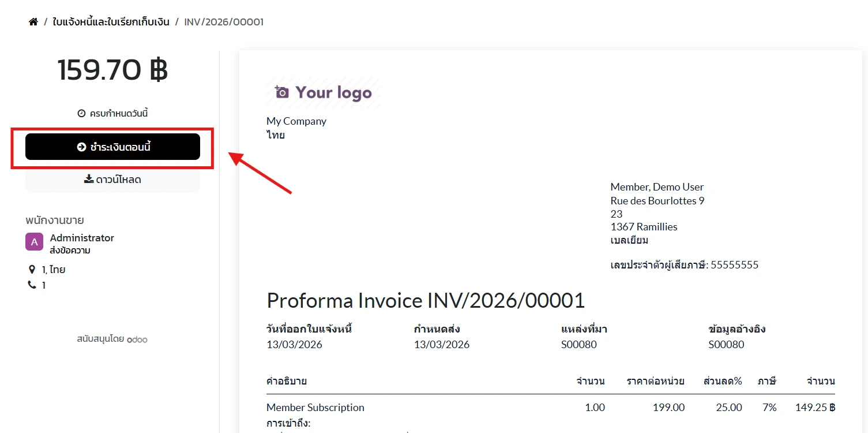Click the 159.70 ฿ total amount
868x433 pixels.
point(112,70)
